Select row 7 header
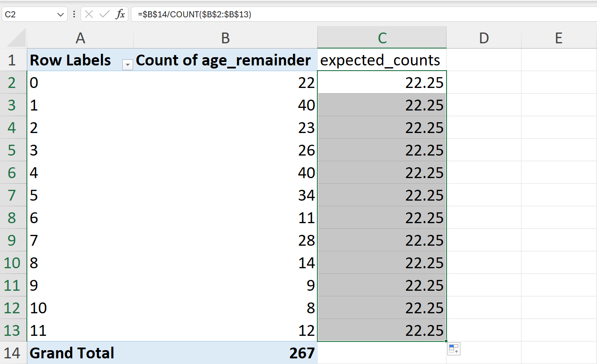The height and width of the screenshot is (364, 597). coord(12,195)
